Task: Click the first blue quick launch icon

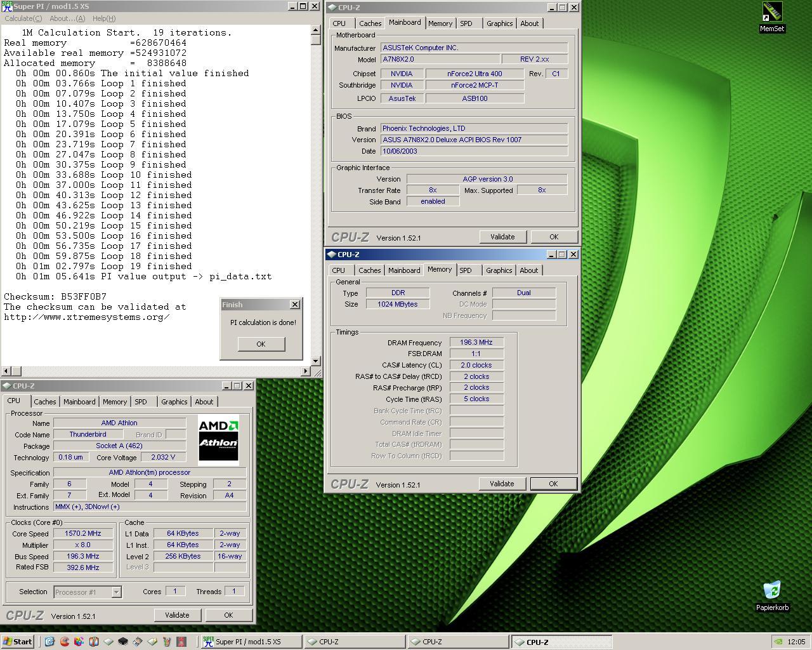Action: point(49,642)
